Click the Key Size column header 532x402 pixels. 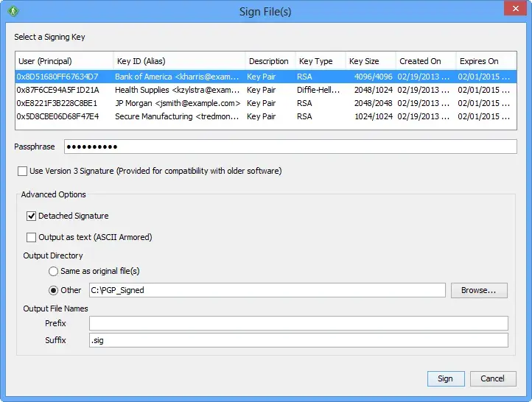[x=371, y=61]
